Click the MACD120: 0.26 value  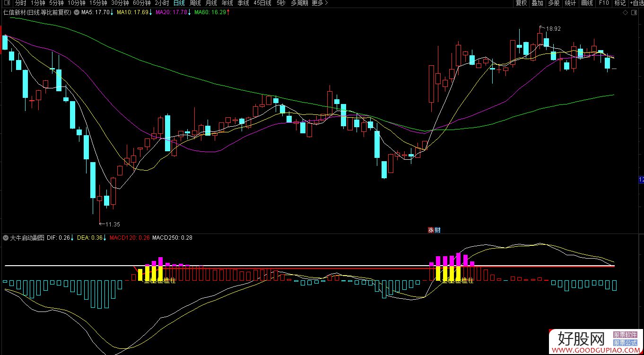pyautogui.click(x=129, y=238)
